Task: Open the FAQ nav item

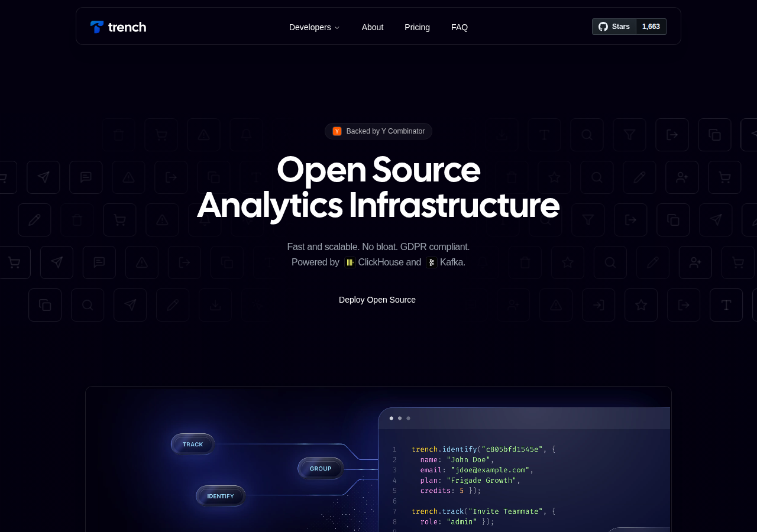Action: [460, 27]
